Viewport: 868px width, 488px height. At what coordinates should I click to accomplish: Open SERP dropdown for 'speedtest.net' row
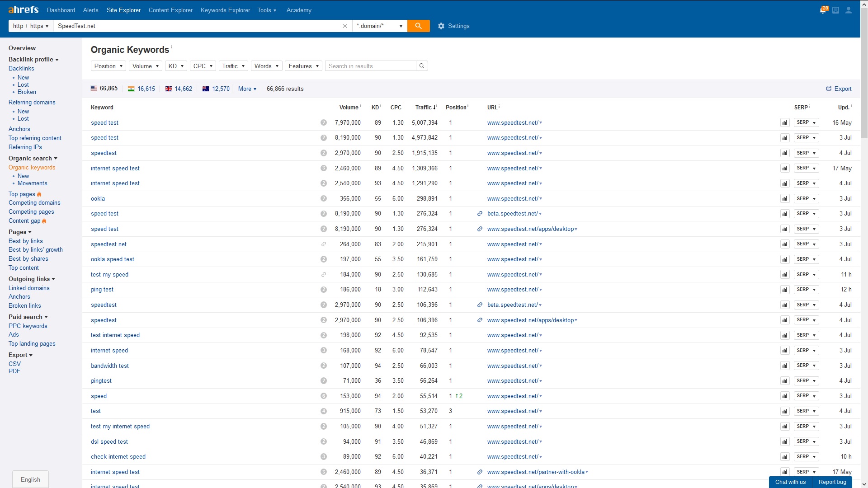click(807, 244)
